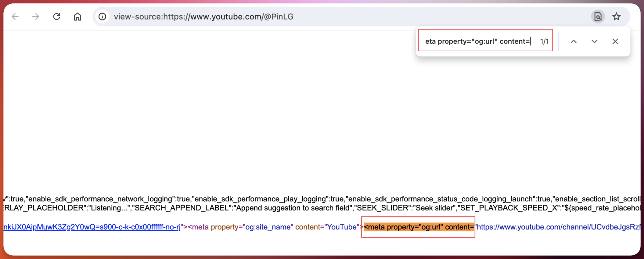
Task: Open the youtube.com/channel og:url link
Action: 558,227
